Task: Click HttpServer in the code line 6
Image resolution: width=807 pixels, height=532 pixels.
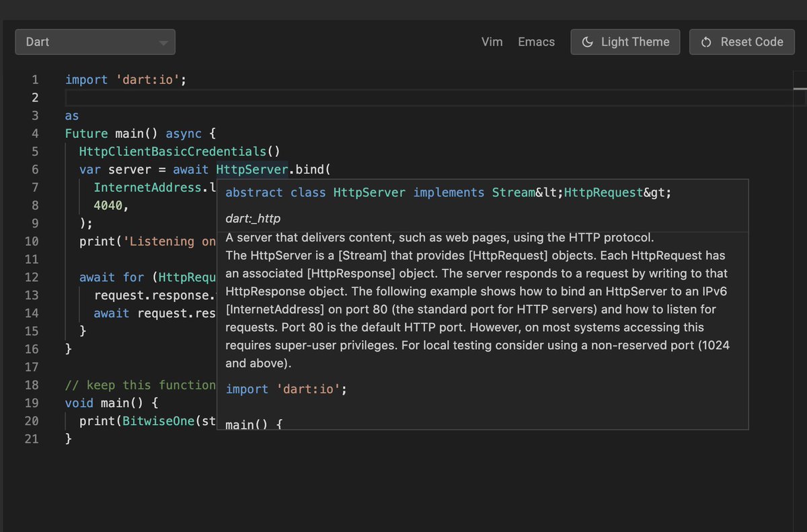Action: (252, 169)
